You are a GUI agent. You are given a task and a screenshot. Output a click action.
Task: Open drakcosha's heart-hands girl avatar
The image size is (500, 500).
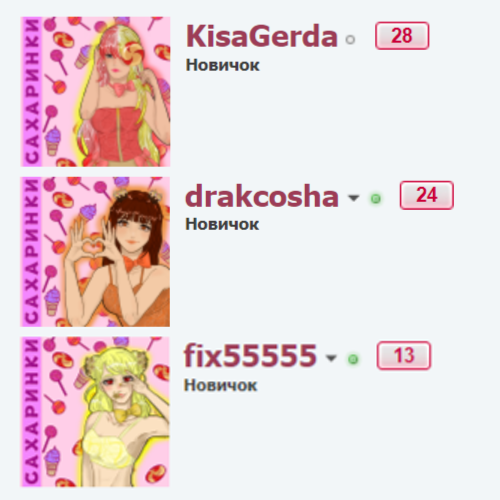(x=95, y=252)
